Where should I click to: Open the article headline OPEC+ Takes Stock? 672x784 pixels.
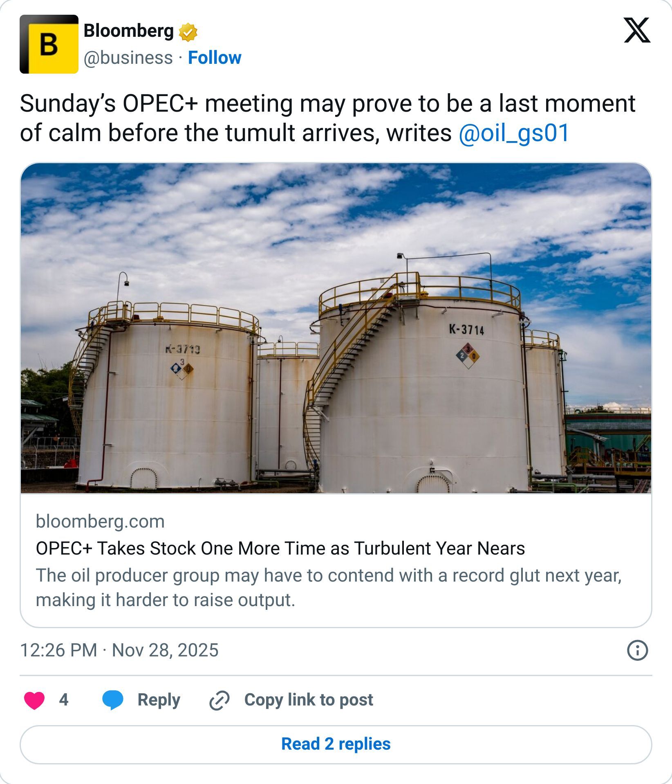[280, 548]
